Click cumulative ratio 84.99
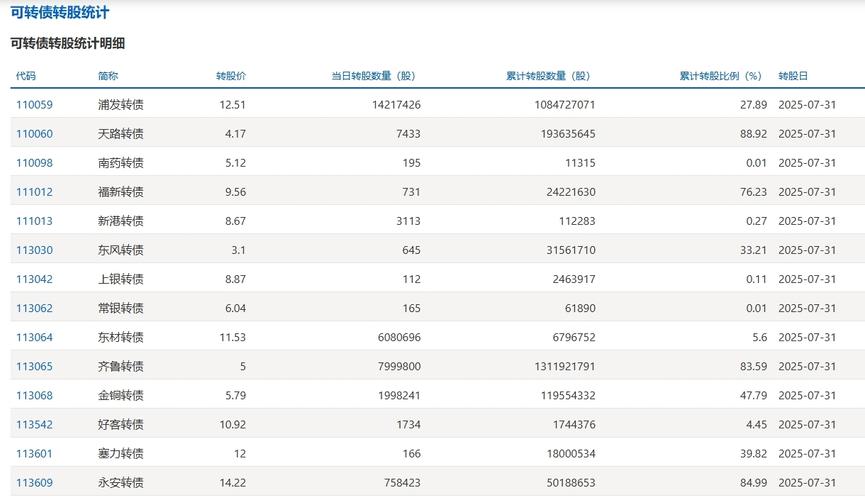This screenshot has height=500, width=865. point(754,483)
